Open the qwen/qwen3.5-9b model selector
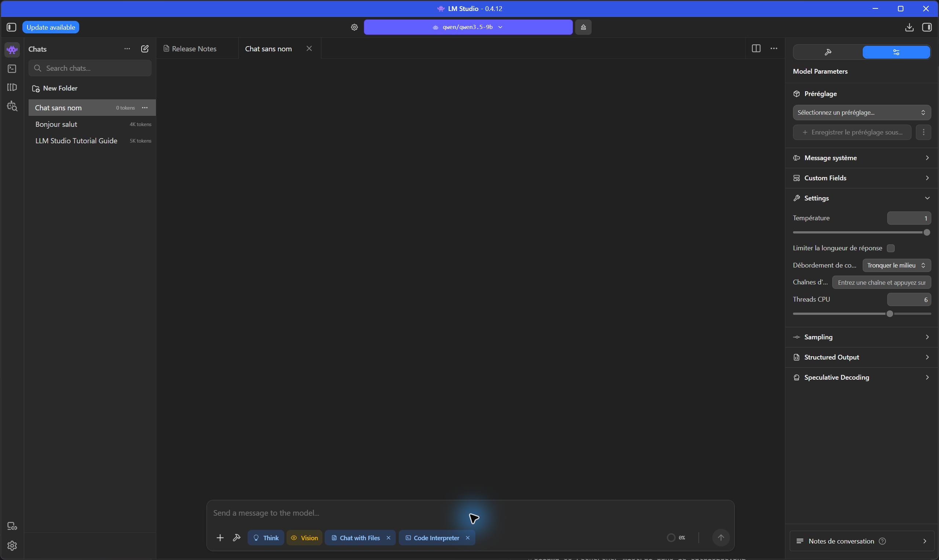Screen dimensions: 939x560 (x=468, y=27)
